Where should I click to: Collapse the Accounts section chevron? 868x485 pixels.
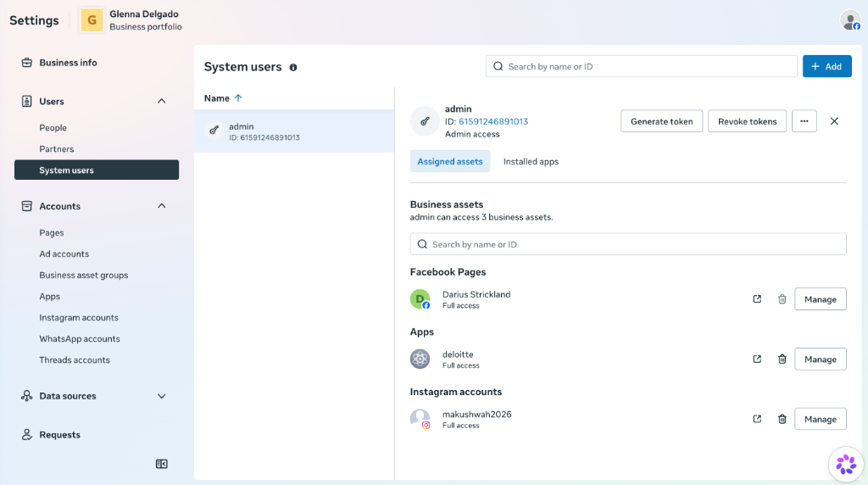click(162, 206)
